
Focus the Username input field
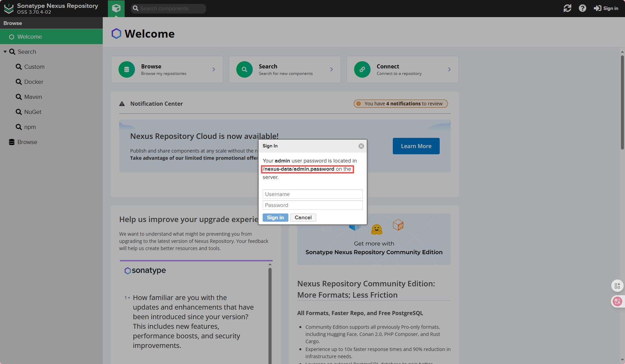pyautogui.click(x=312, y=194)
